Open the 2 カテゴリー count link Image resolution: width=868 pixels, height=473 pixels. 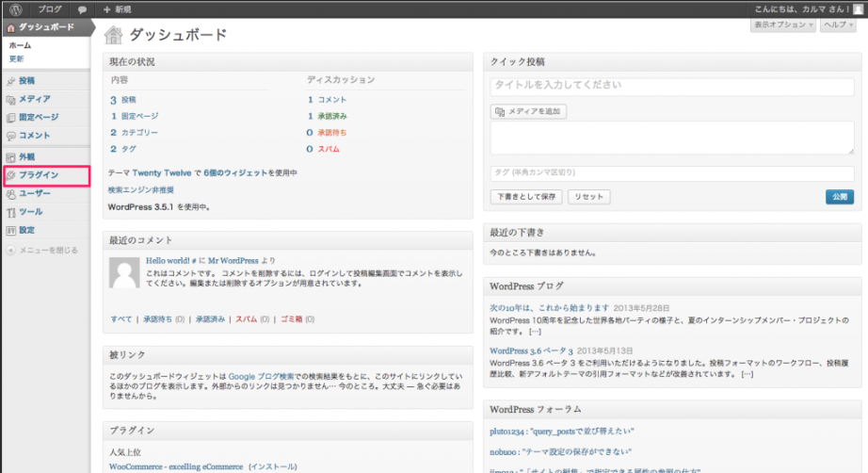coord(134,133)
